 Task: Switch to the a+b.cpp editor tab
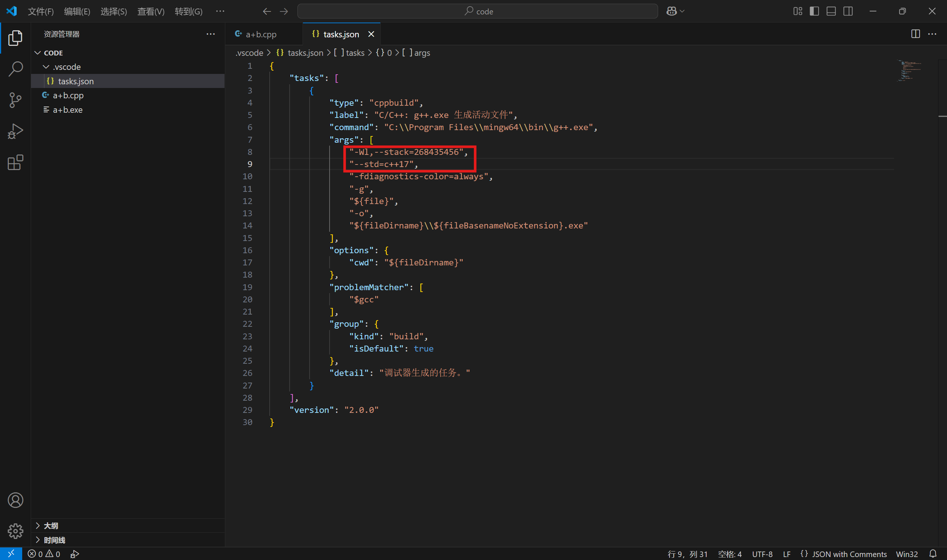(x=261, y=34)
